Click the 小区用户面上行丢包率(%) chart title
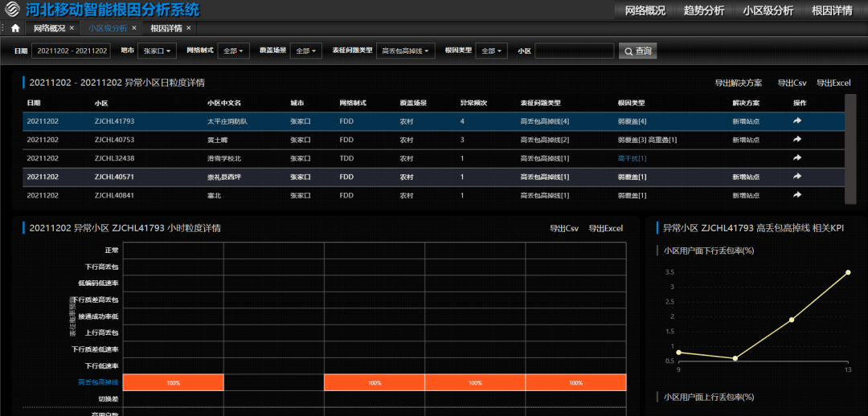The image size is (868, 416). tap(709, 398)
